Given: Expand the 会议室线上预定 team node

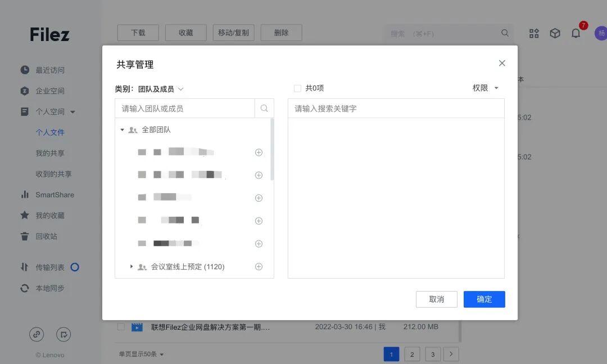Looking at the screenshot, I should pyautogui.click(x=132, y=266).
